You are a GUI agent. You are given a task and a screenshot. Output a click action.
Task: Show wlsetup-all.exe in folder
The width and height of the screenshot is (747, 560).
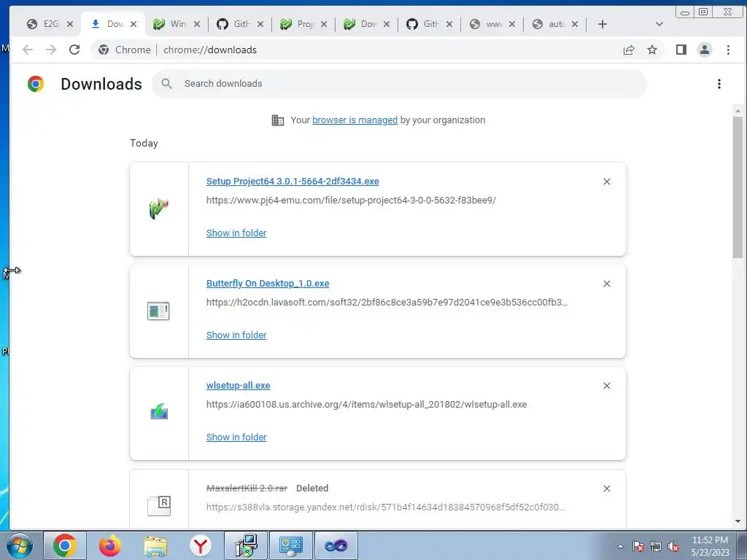coord(236,437)
